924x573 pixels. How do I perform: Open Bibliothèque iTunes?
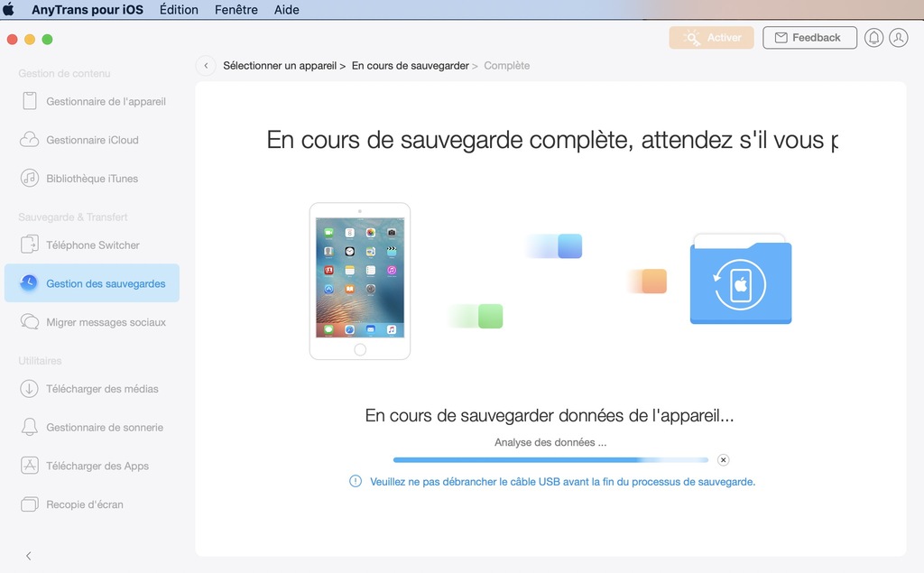[92, 178]
